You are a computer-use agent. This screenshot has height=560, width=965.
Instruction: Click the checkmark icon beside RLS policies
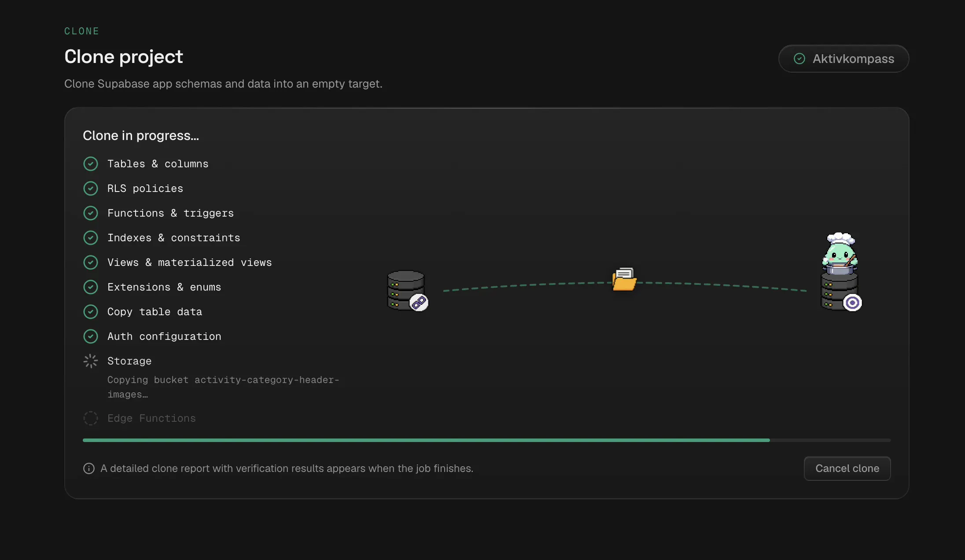(91, 188)
